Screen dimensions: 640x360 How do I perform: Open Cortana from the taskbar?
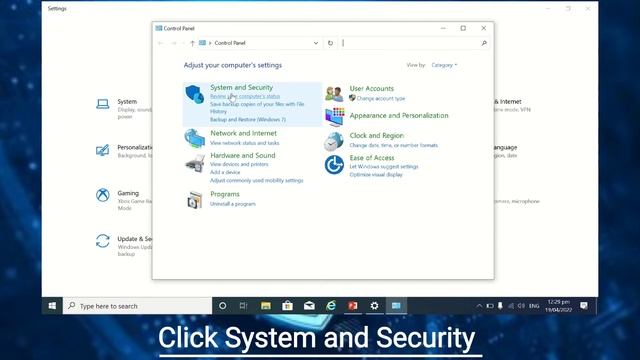(x=222, y=306)
